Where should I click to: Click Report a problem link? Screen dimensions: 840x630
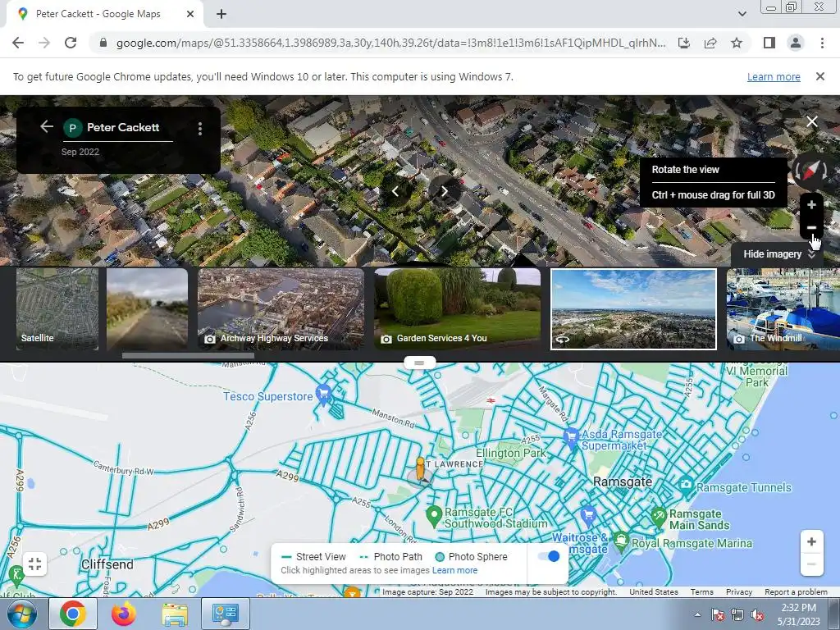(796, 592)
